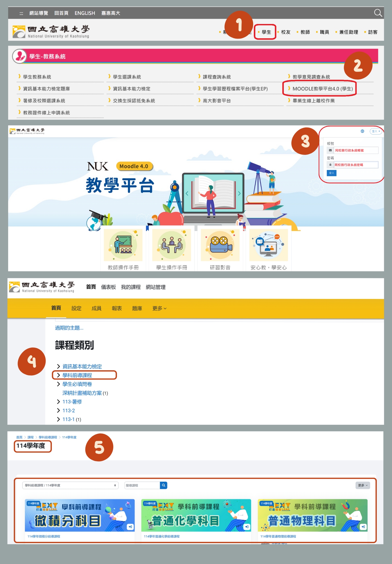Image resolution: width=392 pixels, height=564 pixels.
Task: Open 教務證件線上申請系統 link
Action: (x=46, y=113)
